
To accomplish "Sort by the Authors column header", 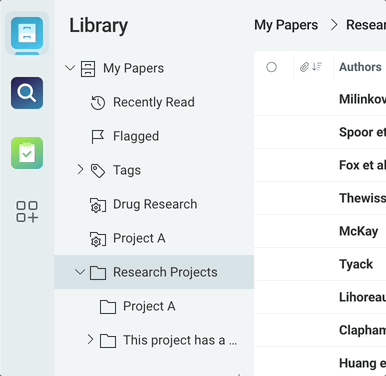I will 360,67.
